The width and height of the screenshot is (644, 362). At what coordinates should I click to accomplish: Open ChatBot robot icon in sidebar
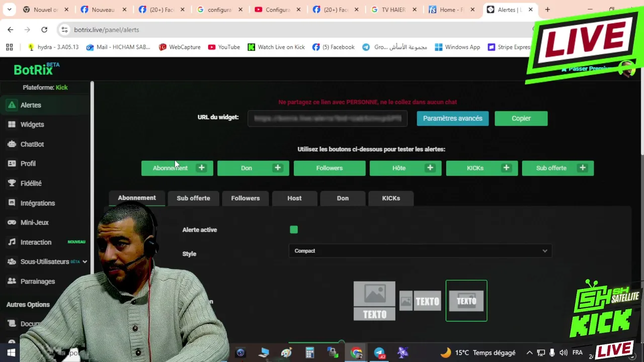click(x=11, y=144)
